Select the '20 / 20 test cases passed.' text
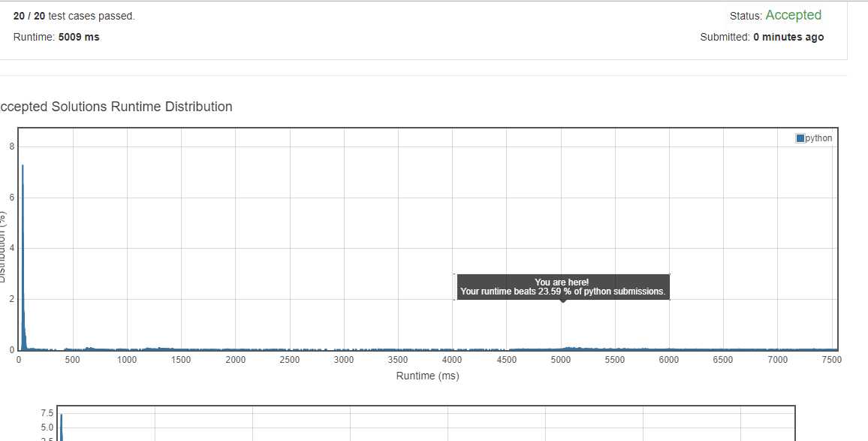The image size is (868, 441). [74, 16]
